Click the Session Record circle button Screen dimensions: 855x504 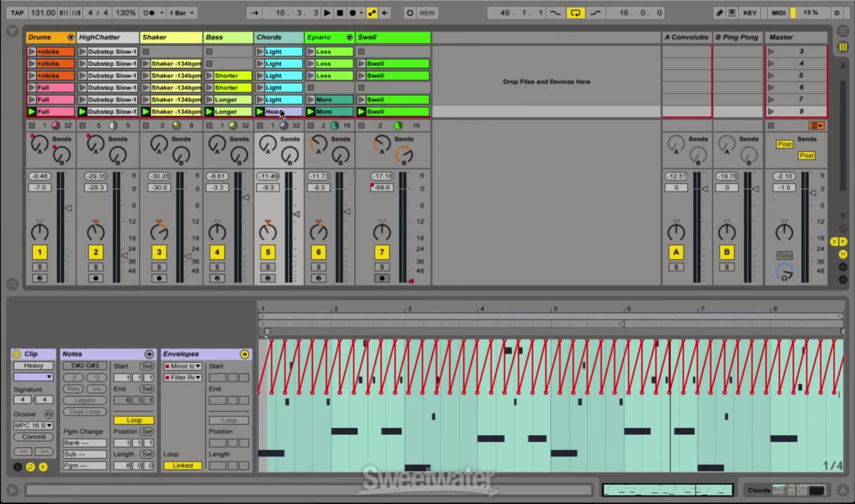point(410,13)
